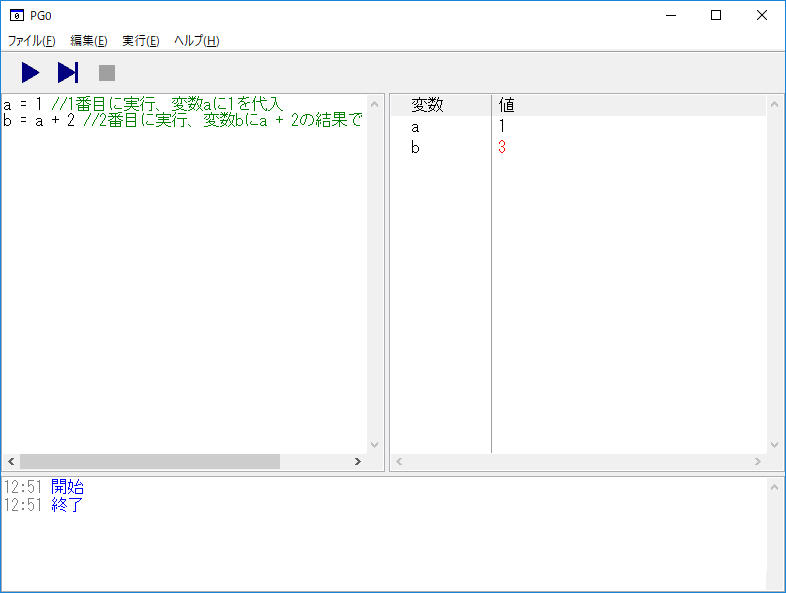Click the code editor scroll up arrow
This screenshot has width=786, height=593.
(x=374, y=104)
